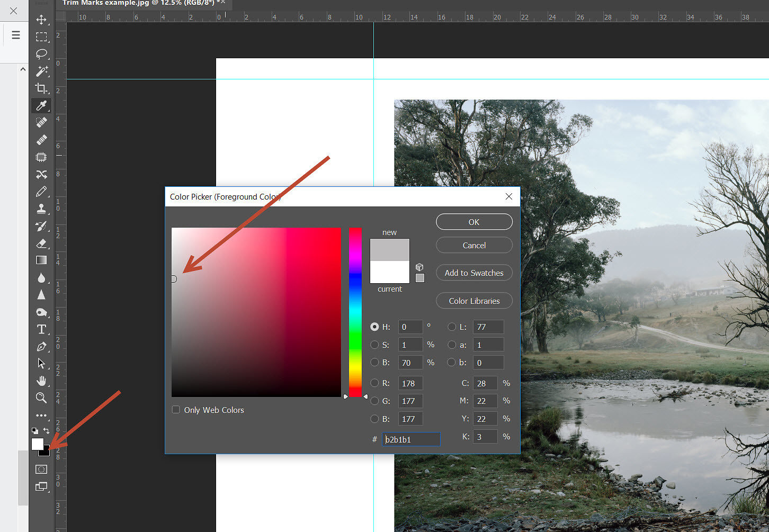Select the Crop tool
The width and height of the screenshot is (769, 532).
point(41,88)
